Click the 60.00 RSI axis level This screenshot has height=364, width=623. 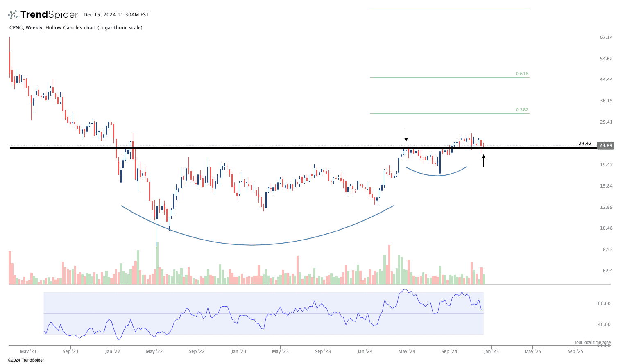[604, 303]
